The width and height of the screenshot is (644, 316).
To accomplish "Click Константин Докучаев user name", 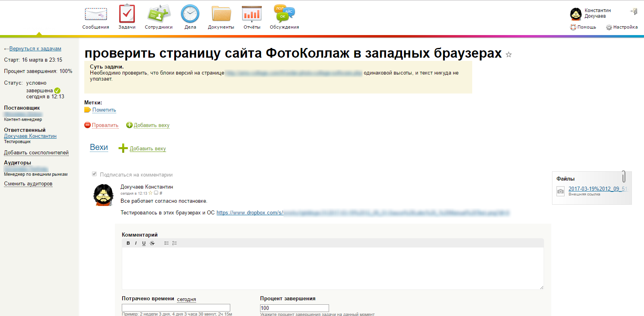I will [598, 13].
